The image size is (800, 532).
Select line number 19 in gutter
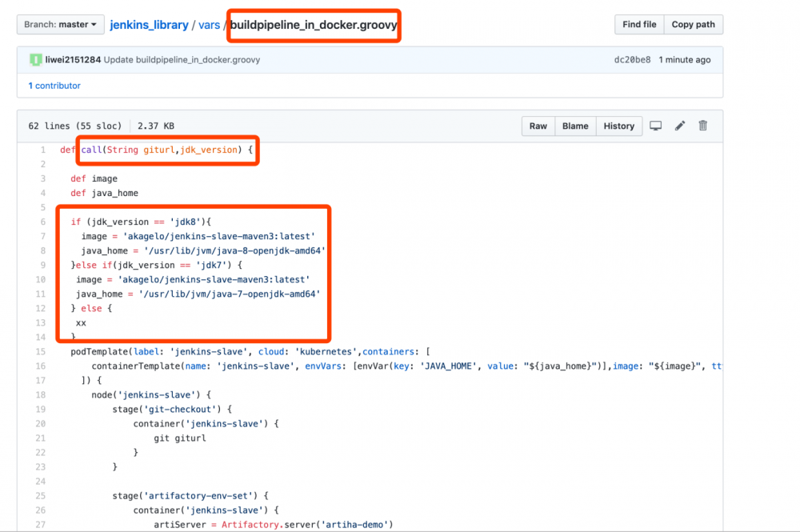(40, 409)
